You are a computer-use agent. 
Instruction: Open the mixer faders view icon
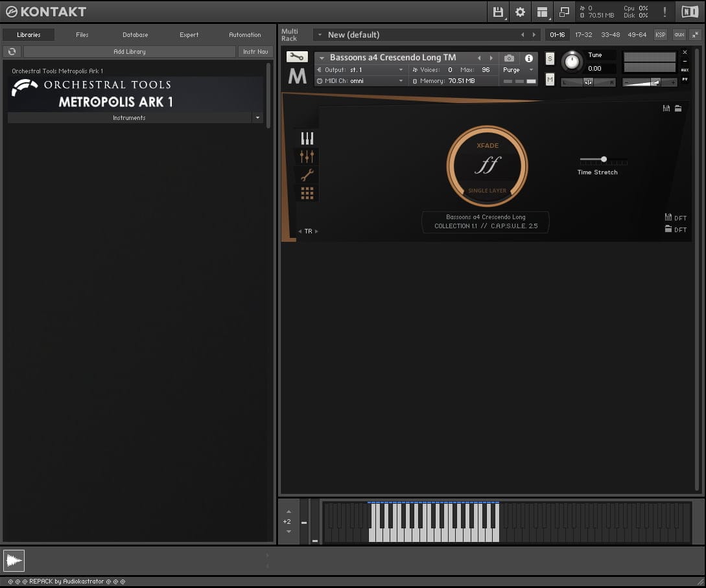pos(307,156)
